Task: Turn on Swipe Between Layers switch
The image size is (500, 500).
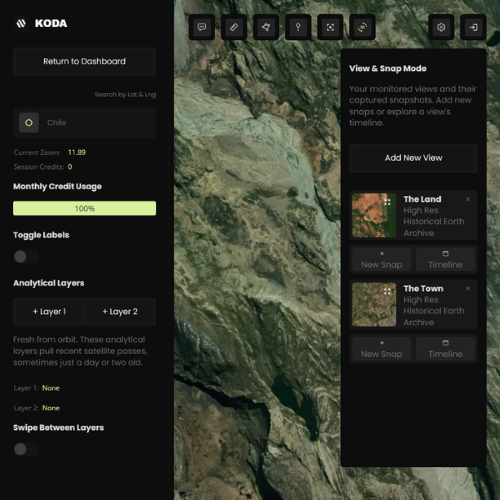Action: click(x=26, y=449)
